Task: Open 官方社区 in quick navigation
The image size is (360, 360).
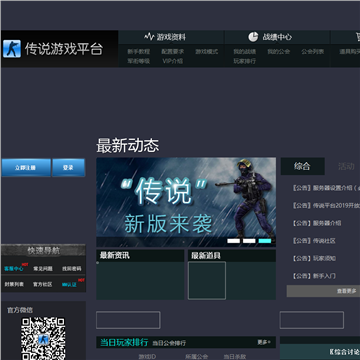Action: pos(43,284)
